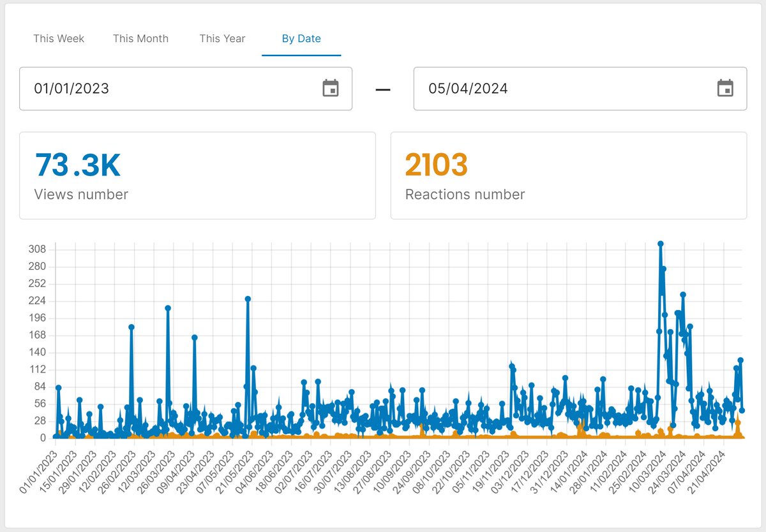Click the highest blue peak data point near 10/03/2024
Screen dimensions: 766x532
pos(661,244)
